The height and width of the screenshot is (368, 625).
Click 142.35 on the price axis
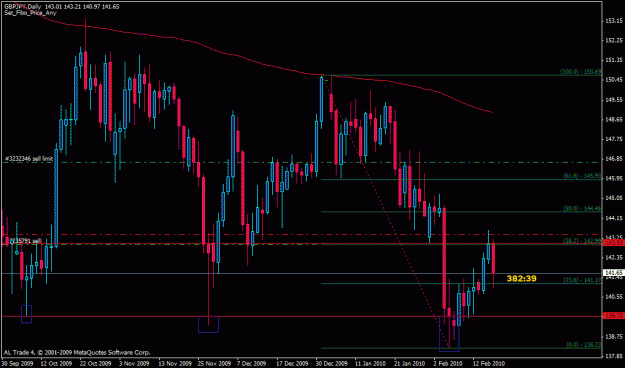(614, 258)
